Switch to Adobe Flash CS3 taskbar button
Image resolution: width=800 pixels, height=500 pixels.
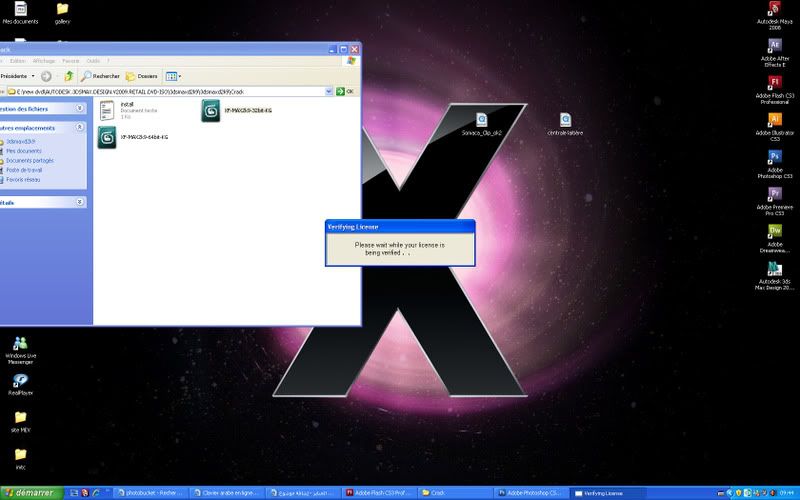coord(379,493)
